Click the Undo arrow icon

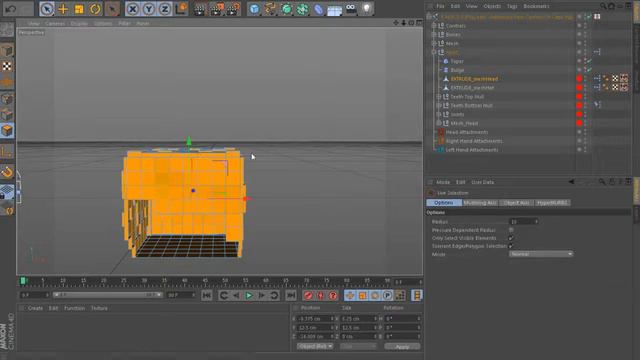coord(11,9)
